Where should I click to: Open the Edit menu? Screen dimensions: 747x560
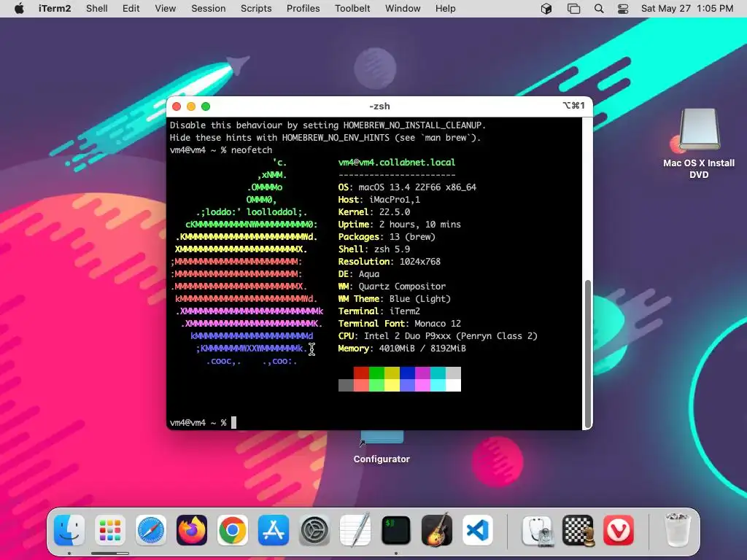131,9
